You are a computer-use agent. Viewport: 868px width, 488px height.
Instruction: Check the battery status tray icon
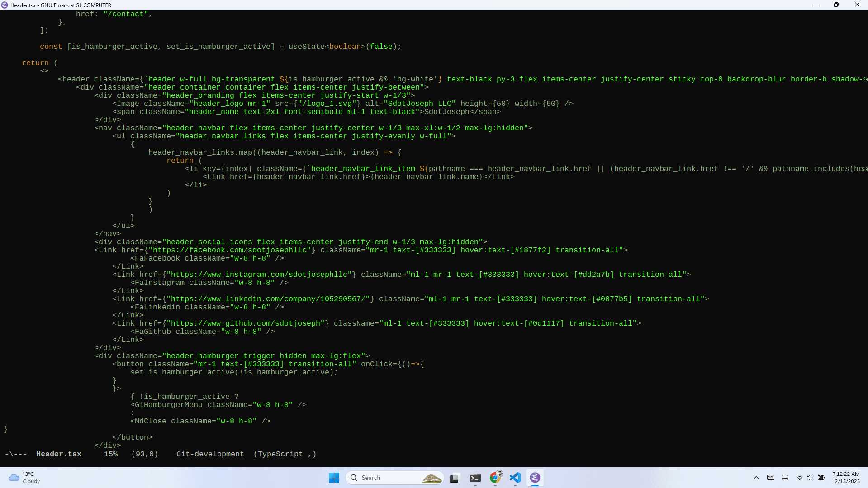tap(821, 478)
